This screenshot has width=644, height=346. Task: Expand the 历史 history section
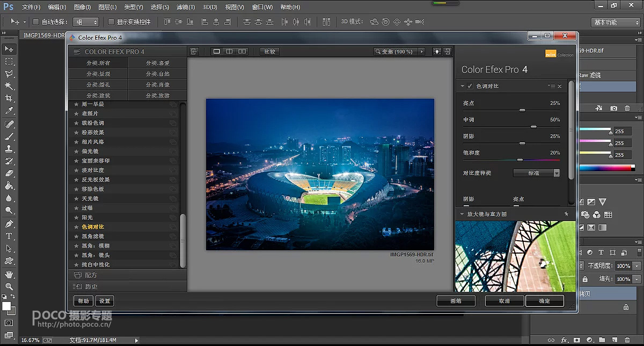pyautogui.click(x=128, y=286)
